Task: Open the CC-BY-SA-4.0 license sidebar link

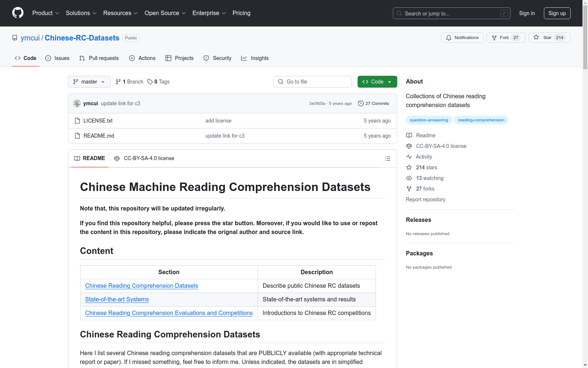Action: 436,146
